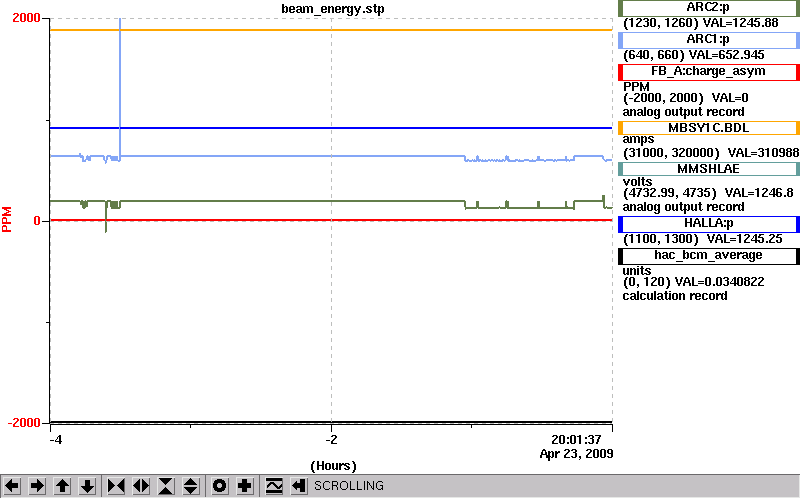The image size is (800, 498).
Task: Select the MBSY1C.BDL legend box
Action: [x=708, y=128]
